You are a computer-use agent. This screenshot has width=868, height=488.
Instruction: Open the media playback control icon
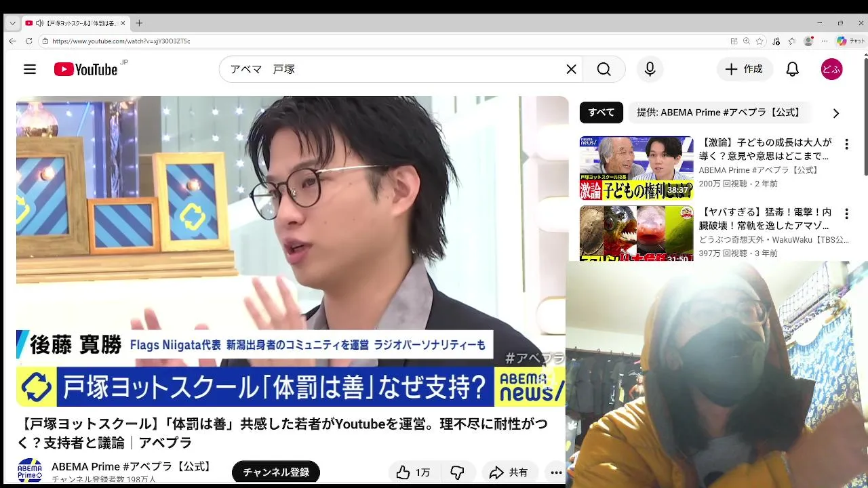pyautogui.click(x=776, y=41)
